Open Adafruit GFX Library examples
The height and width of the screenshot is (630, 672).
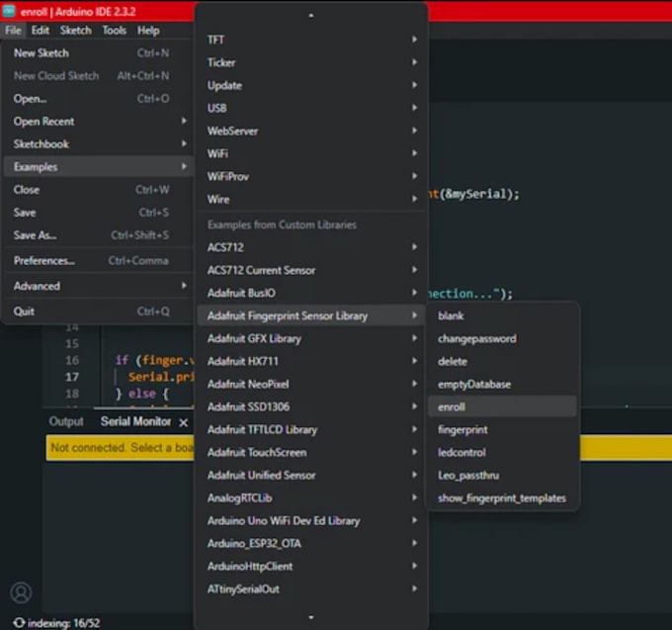(x=311, y=338)
